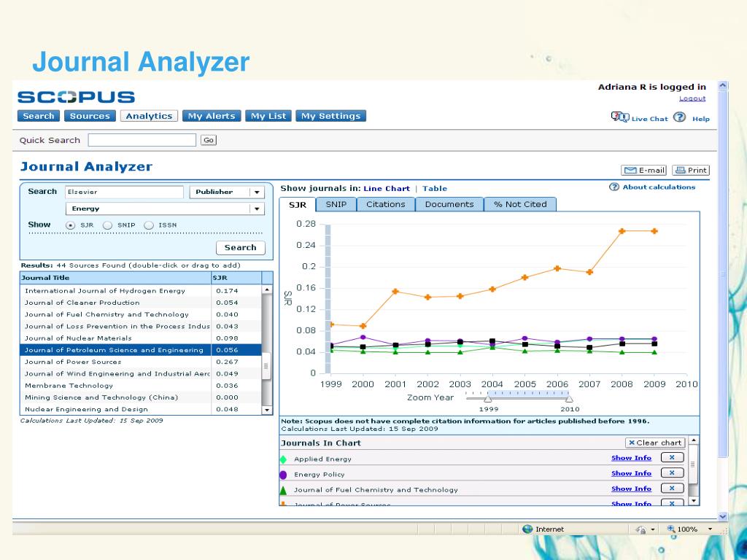Viewport: 747px width, 560px height.
Task: Click the Internet globe status icon
Action: (x=527, y=529)
